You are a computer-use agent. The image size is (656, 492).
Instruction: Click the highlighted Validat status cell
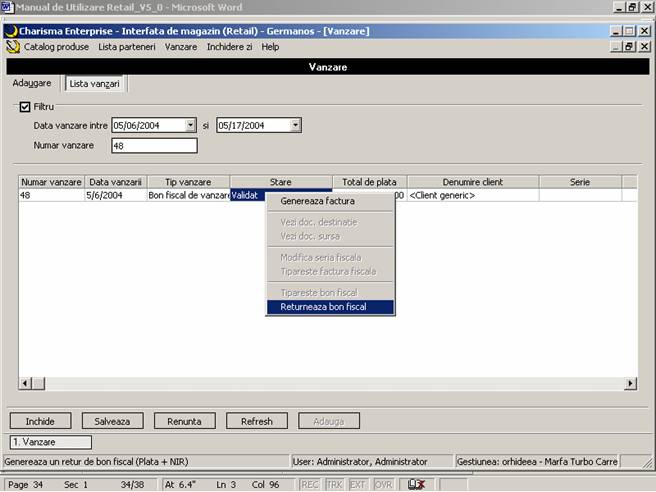coord(248,195)
